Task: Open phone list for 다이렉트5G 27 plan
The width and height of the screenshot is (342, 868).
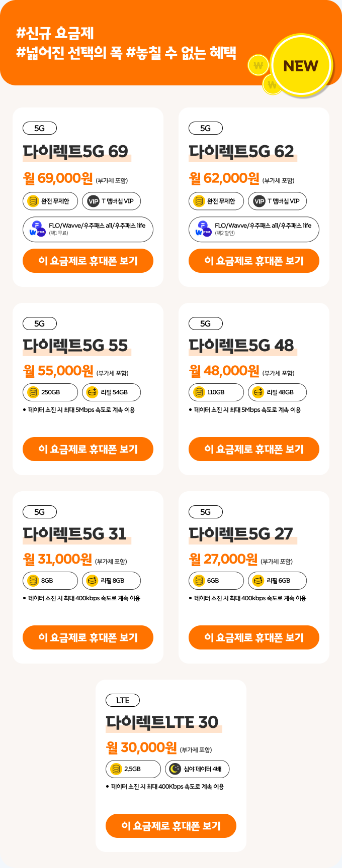Action: tap(254, 637)
